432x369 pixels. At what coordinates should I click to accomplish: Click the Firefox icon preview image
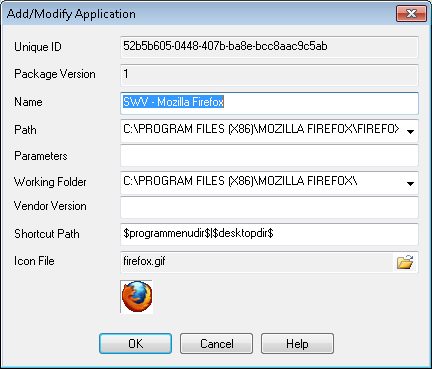coord(137,297)
